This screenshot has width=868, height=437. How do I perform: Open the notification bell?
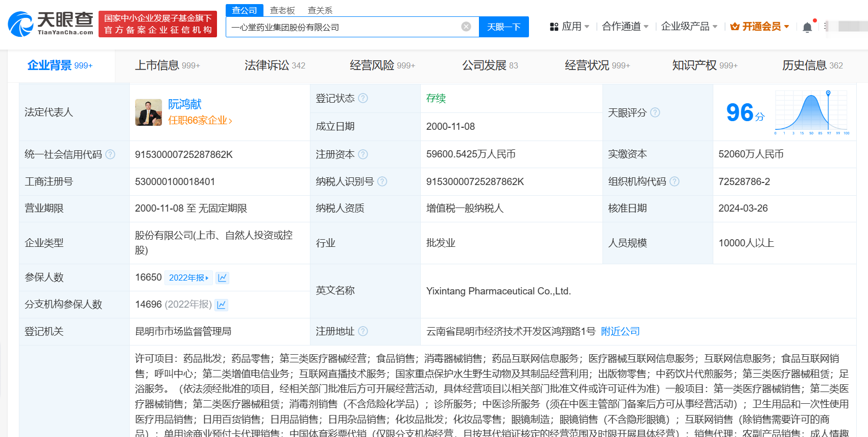pyautogui.click(x=807, y=27)
